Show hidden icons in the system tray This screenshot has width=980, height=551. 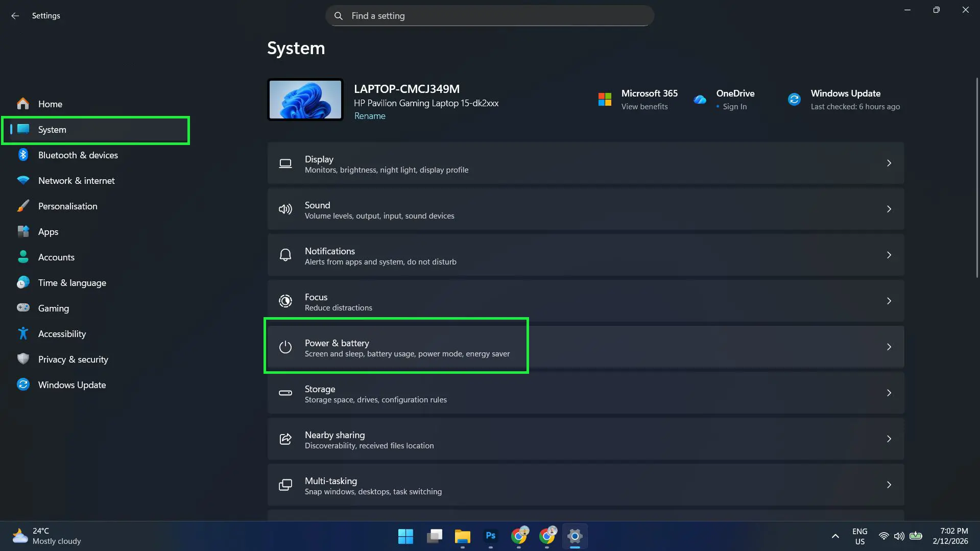(x=835, y=536)
